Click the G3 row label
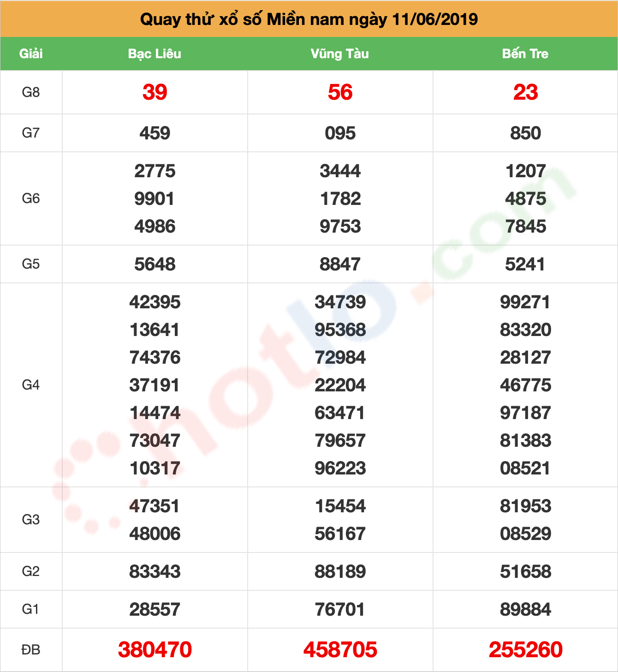The width and height of the screenshot is (618, 672). (x=31, y=520)
